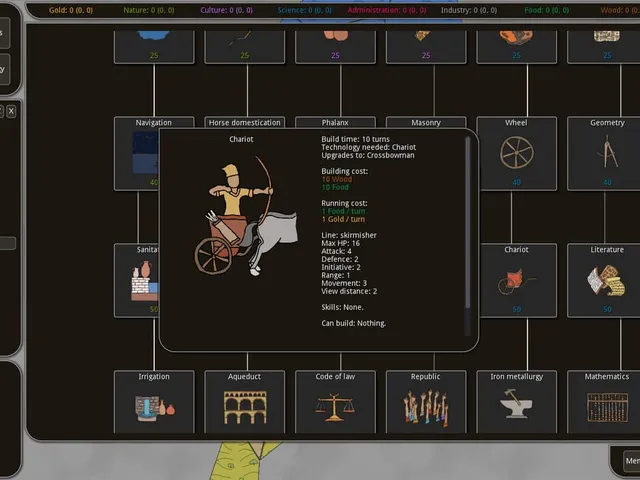Click the '1 Gold / turn' running cost
The width and height of the screenshot is (640, 480).
pyautogui.click(x=343, y=219)
